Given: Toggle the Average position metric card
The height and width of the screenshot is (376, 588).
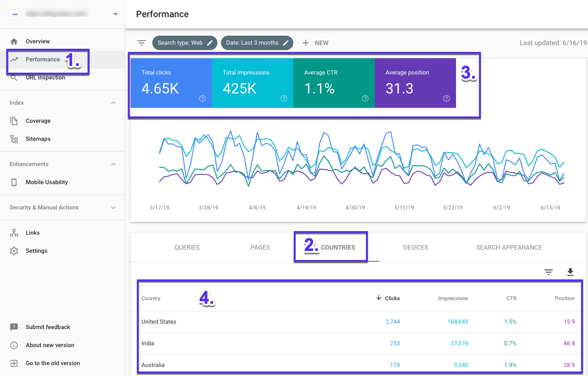Looking at the screenshot, I should coord(415,84).
